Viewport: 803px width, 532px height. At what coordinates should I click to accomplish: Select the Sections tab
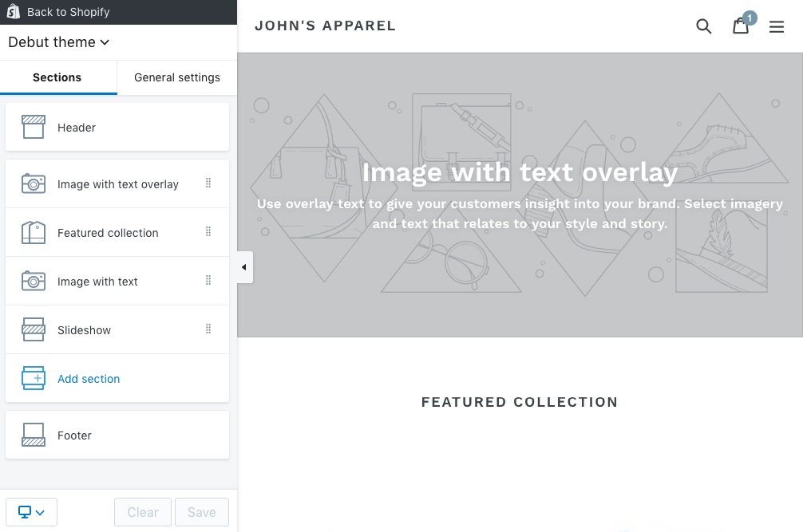click(57, 77)
